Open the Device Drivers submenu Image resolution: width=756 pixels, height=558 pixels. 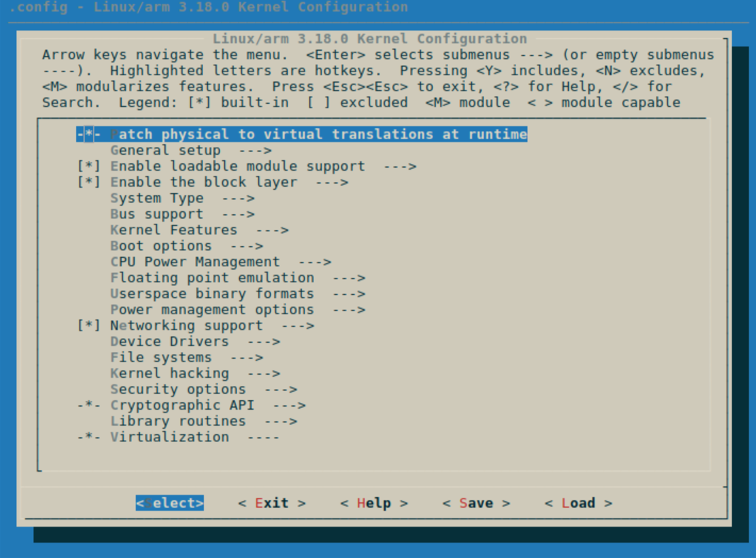(195, 342)
